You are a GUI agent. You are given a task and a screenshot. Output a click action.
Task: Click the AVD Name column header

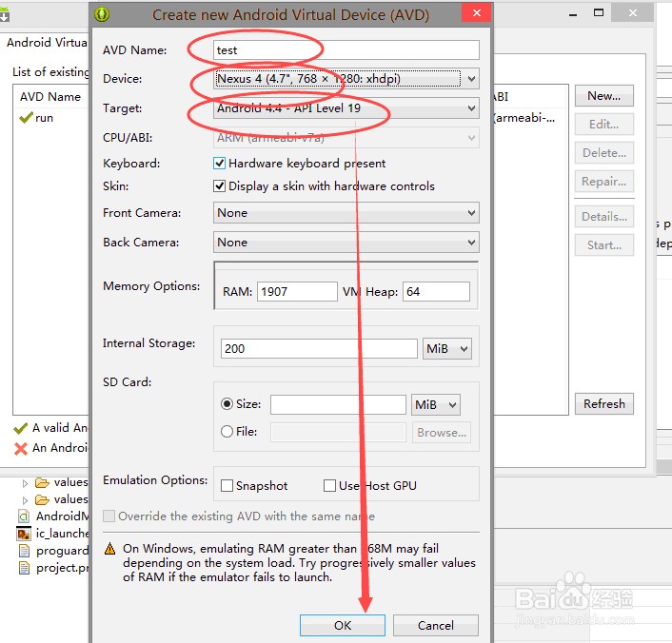point(50,97)
